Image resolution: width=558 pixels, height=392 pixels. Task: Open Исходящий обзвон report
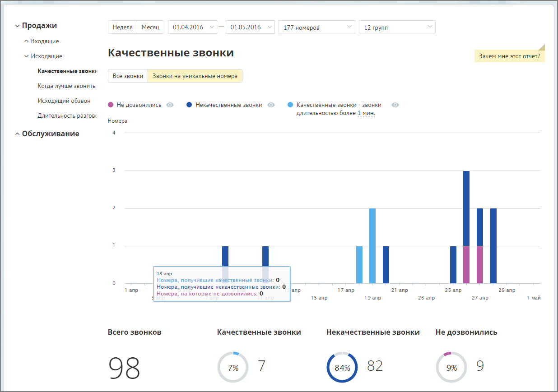click(64, 101)
